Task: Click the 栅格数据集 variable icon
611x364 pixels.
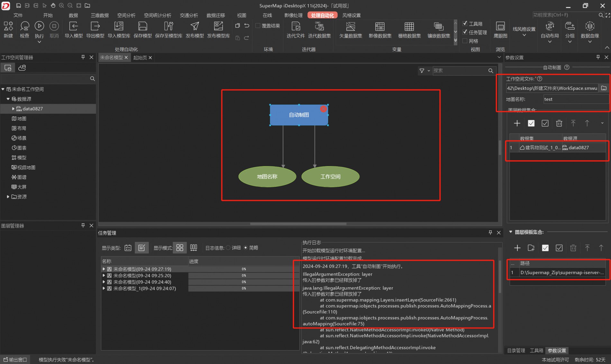Action: pyautogui.click(x=409, y=26)
